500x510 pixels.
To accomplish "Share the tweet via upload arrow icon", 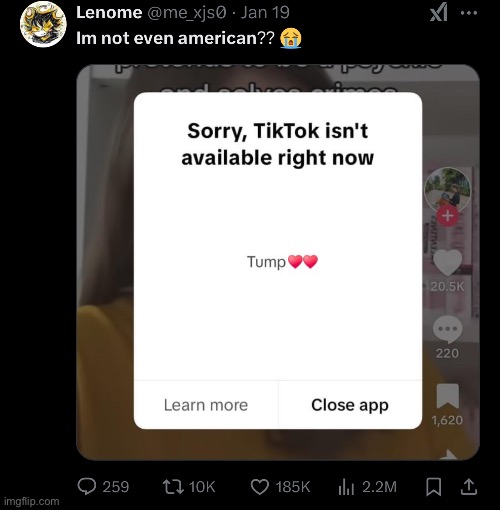I will (469, 487).
